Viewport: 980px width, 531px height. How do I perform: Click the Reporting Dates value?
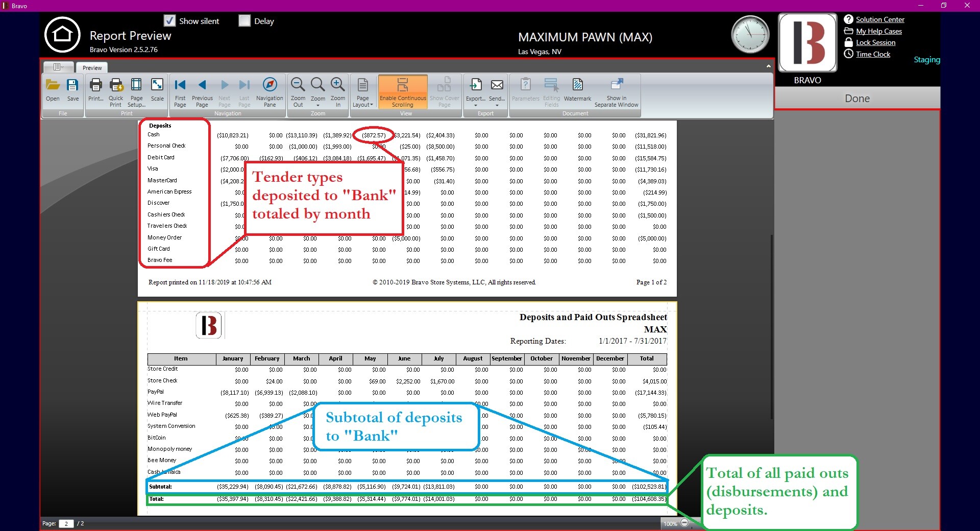632,341
